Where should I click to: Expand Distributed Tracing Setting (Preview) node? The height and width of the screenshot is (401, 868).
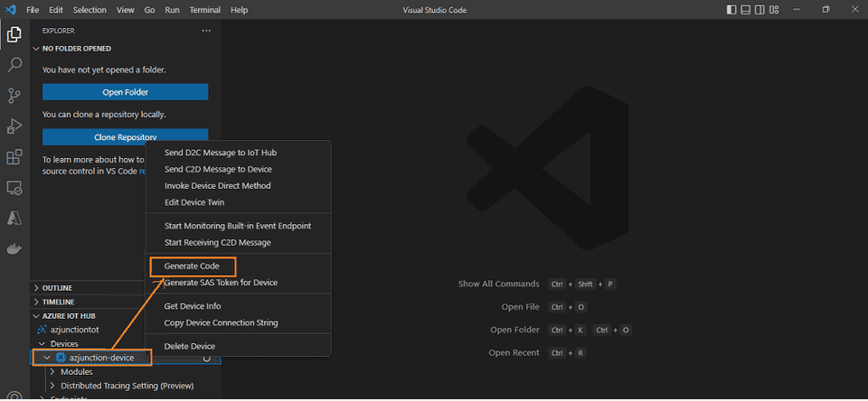[53, 386]
